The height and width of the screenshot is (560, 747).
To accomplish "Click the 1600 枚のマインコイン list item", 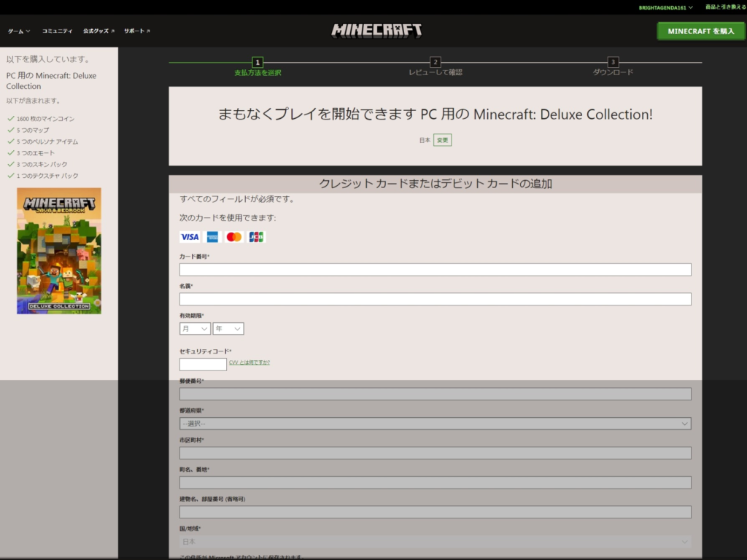I will point(41,119).
